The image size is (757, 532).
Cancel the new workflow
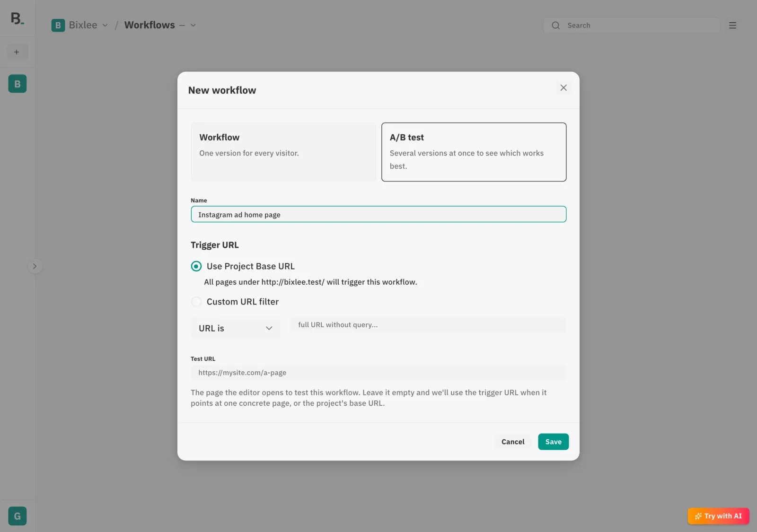[513, 442]
